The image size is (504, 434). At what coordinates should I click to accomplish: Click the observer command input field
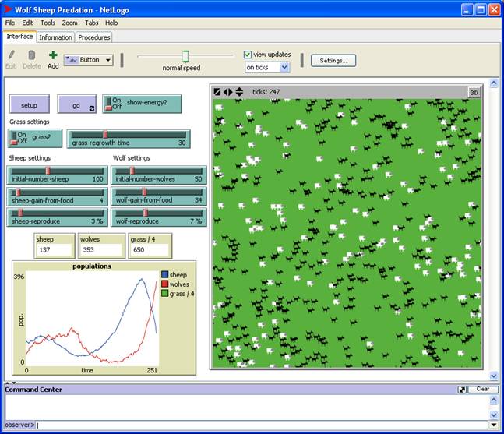[262, 425]
